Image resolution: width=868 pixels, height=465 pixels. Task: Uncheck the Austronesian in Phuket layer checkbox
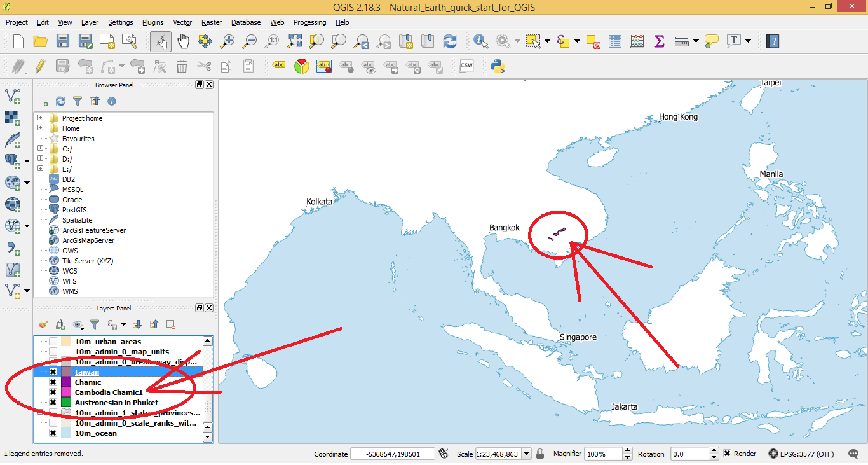pos(53,403)
